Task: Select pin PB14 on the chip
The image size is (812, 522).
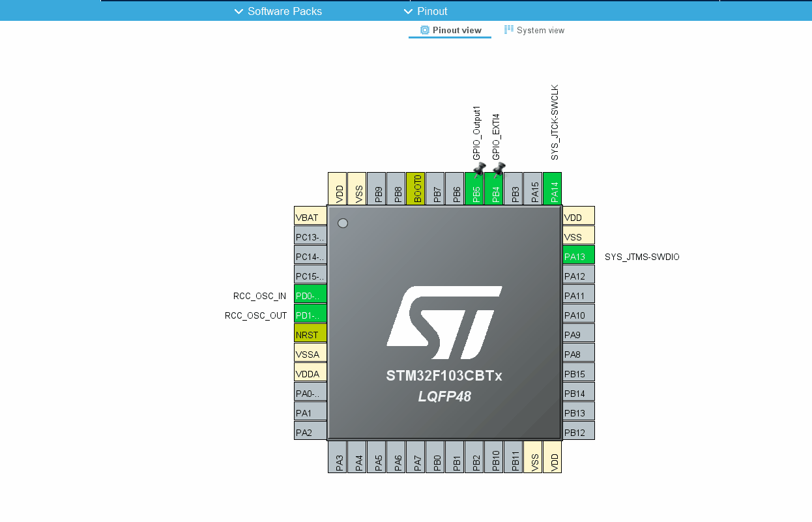Action: 579,392
